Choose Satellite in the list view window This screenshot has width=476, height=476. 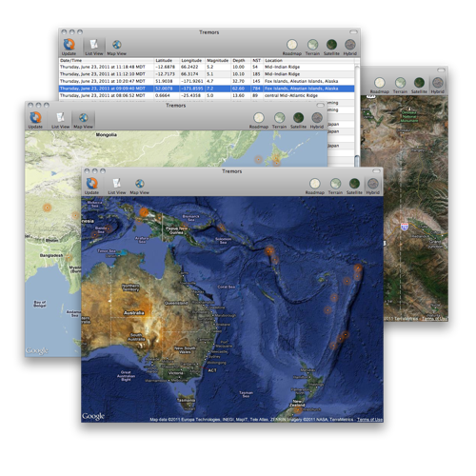331,48
